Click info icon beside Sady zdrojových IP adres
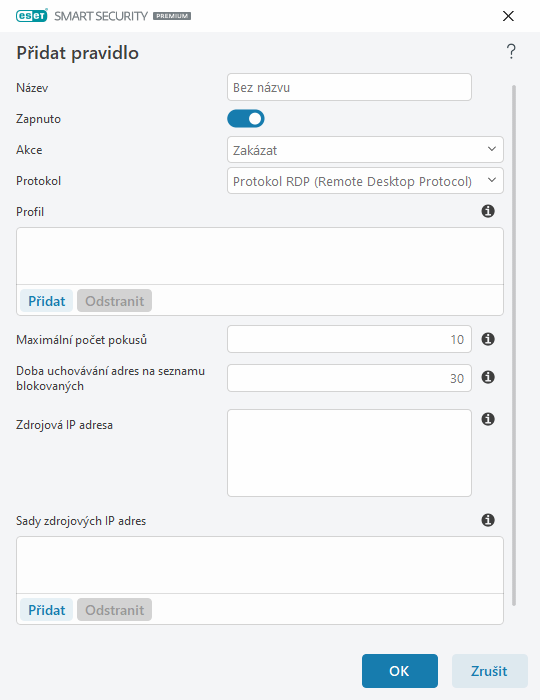The height and width of the screenshot is (700, 540). [488, 520]
